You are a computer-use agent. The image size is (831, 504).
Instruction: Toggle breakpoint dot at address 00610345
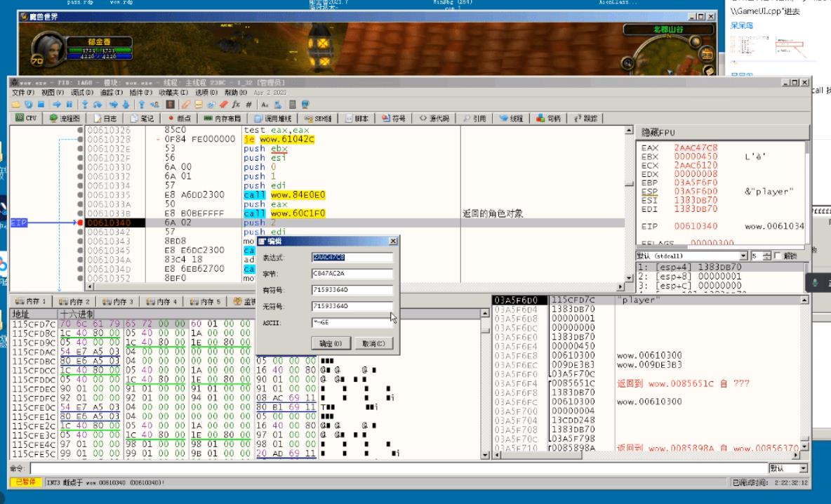80,250
